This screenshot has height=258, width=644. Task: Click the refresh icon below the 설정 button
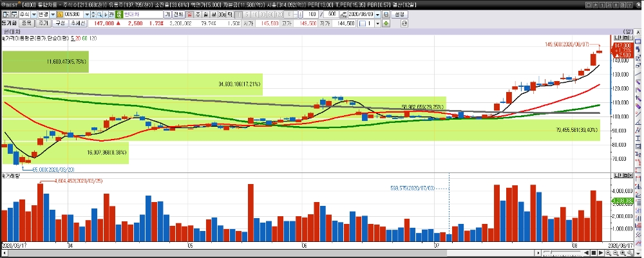tap(404, 23)
